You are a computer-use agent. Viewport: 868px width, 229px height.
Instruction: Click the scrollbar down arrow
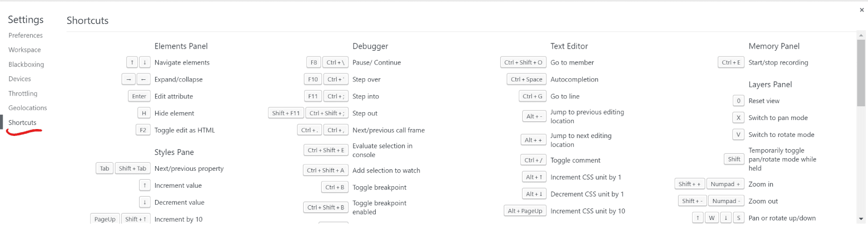[862, 219]
